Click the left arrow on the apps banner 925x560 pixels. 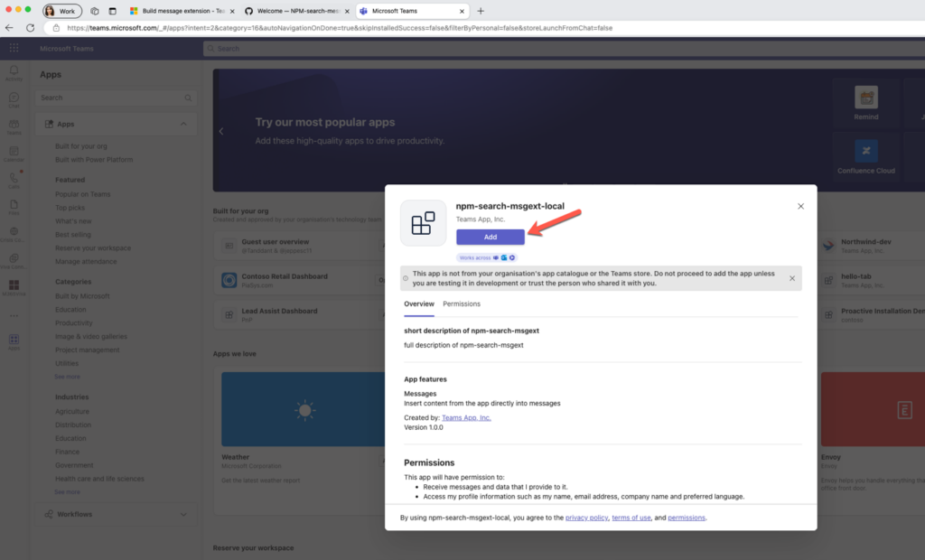[x=220, y=130]
